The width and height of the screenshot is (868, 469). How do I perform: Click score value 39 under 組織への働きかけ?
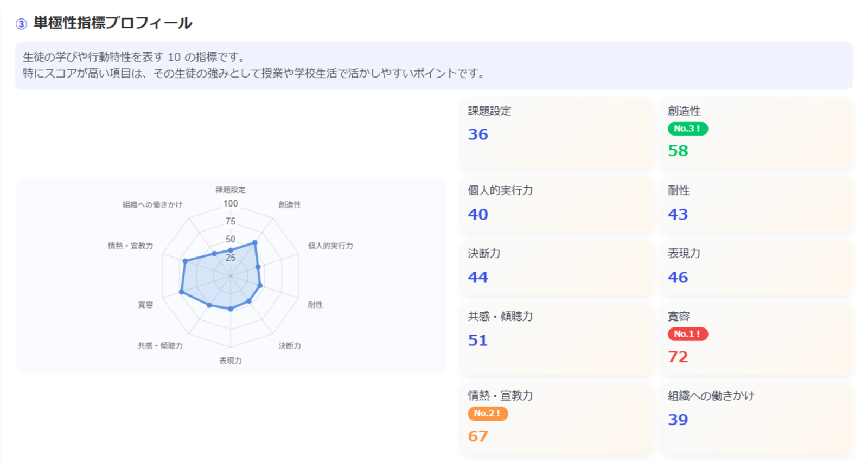pyautogui.click(x=678, y=420)
